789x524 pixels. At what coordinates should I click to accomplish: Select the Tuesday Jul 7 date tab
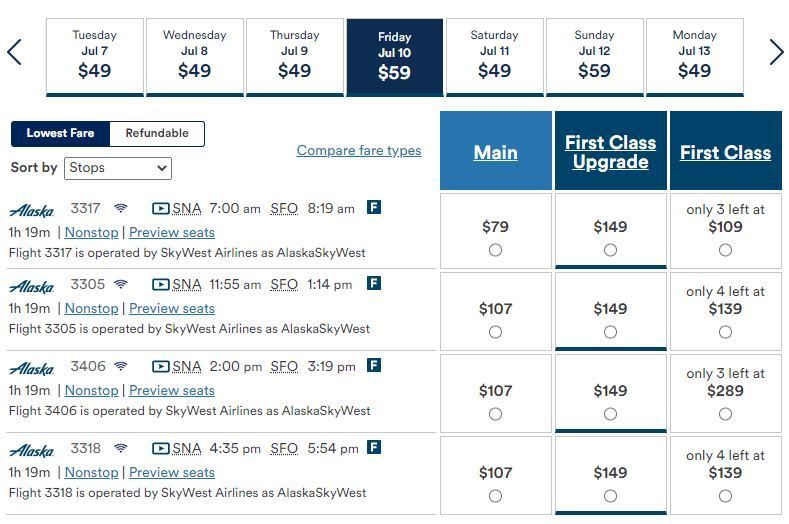94,56
